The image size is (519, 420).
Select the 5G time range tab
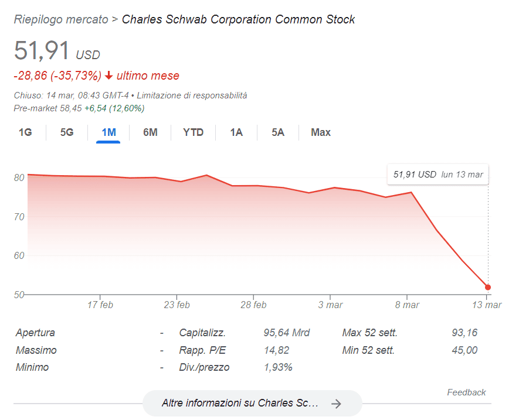tap(66, 132)
